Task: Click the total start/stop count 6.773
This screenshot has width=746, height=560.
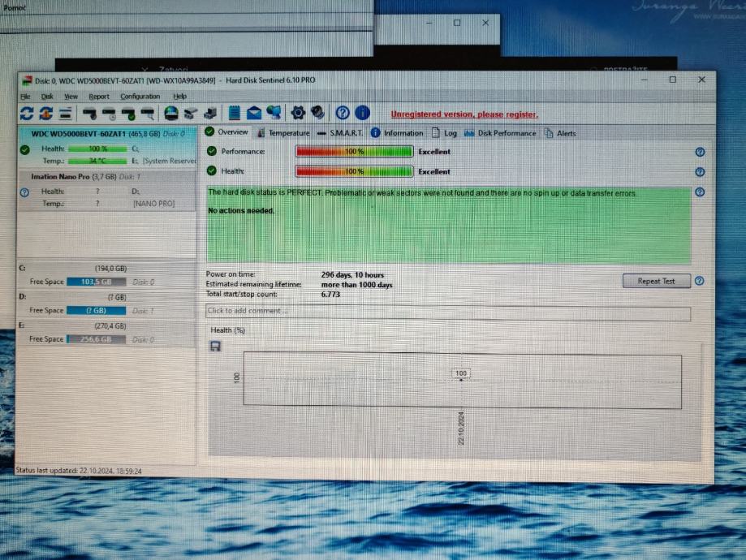Action: [330, 295]
